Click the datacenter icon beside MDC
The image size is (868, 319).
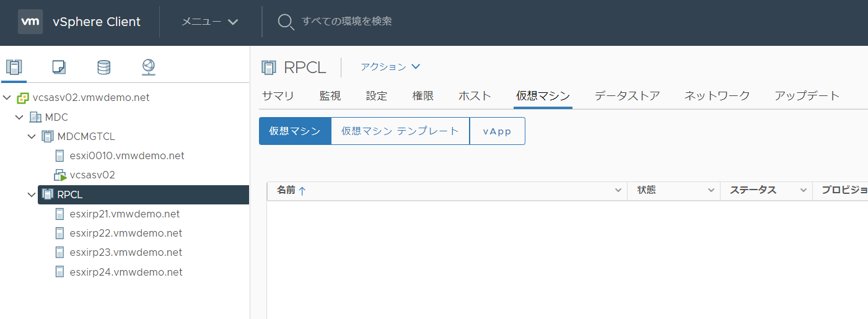(36, 117)
